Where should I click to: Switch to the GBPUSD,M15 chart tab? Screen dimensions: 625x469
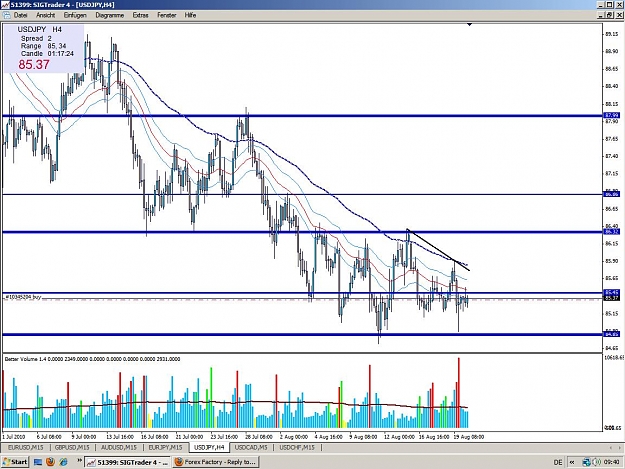point(72,447)
